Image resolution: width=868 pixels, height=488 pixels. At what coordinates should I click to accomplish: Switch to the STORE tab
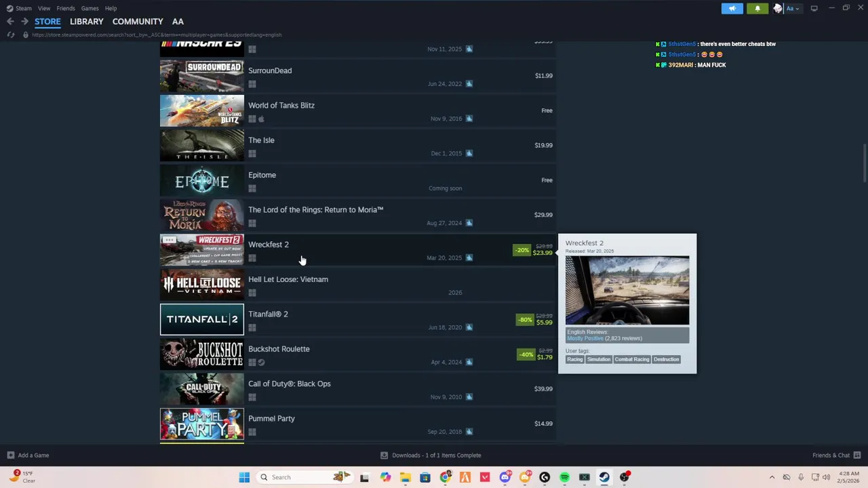(x=47, y=22)
